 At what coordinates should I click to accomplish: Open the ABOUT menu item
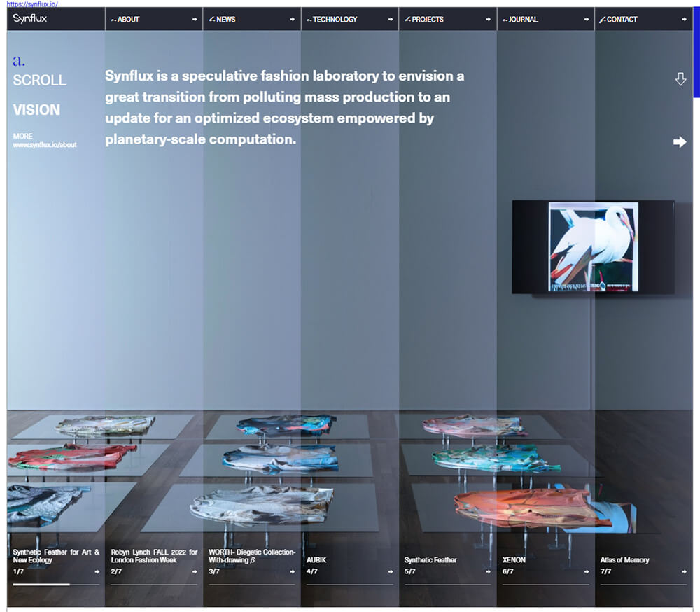129,19
